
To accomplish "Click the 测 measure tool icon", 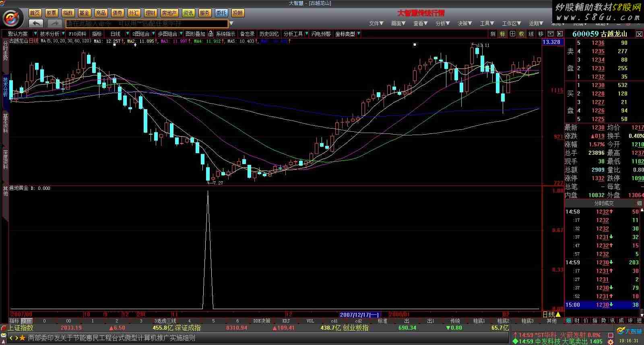I will (x=493, y=34).
